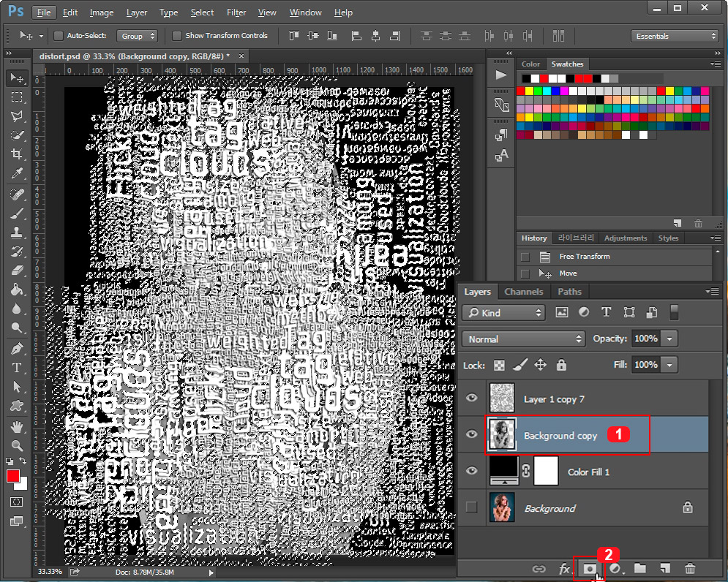Viewport: 728px width, 582px height.
Task: Open Kind filter dropdown in Layers
Action: pyautogui.click(x=503, y=313)
